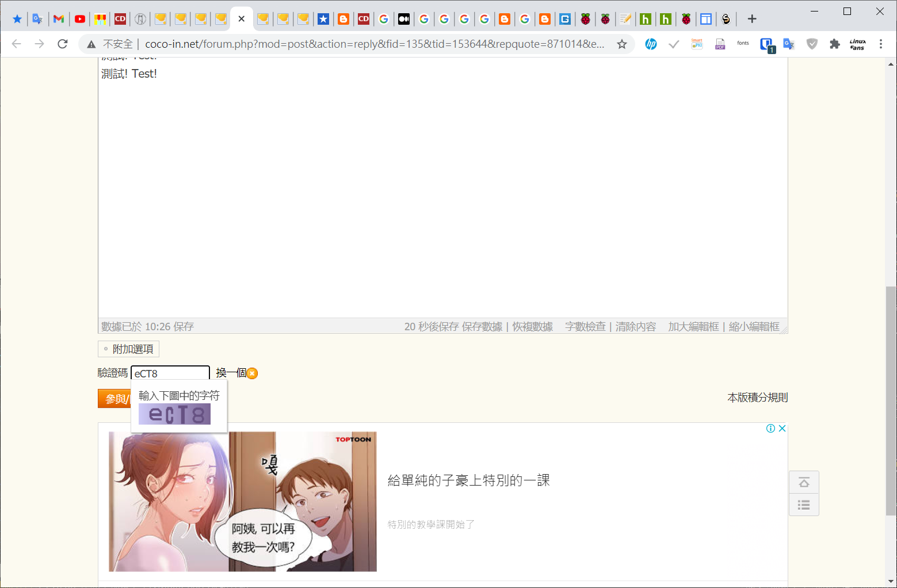Click the 驗證碼 captcha input field

pos(170,373)
